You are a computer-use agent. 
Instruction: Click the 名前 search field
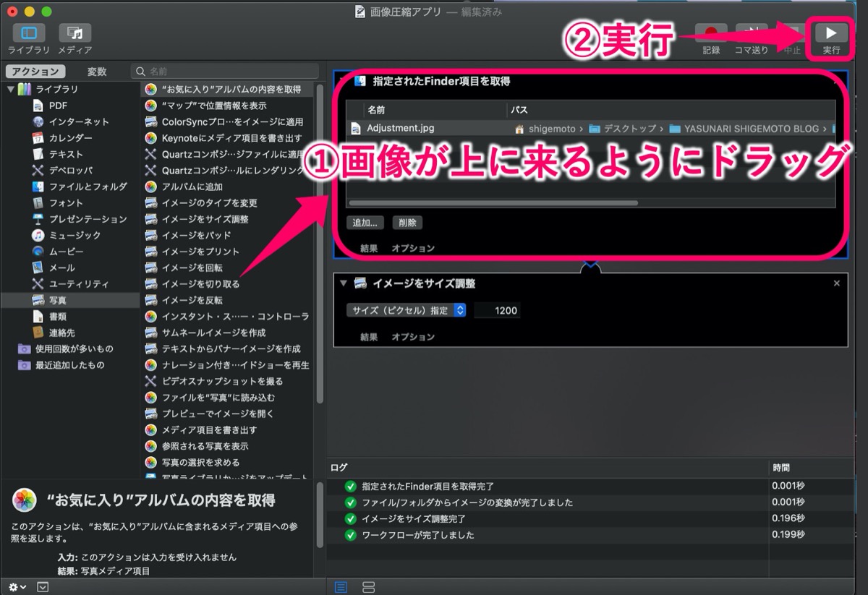pos(225,71)
